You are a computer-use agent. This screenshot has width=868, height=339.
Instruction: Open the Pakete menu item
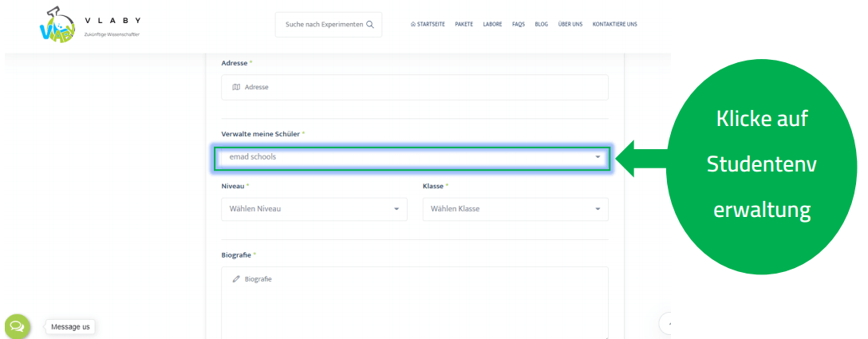(464, 24)
